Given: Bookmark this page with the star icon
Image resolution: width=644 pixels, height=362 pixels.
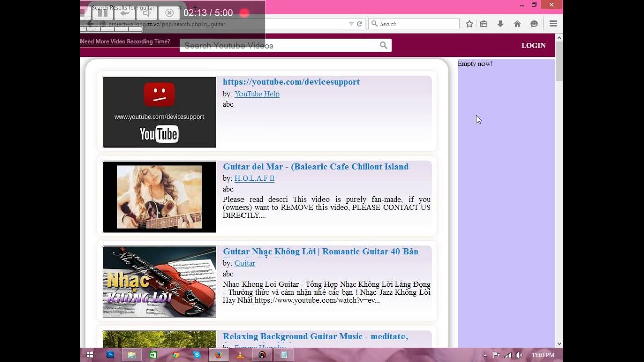Looking at the screenshot, I should (469, 24).
